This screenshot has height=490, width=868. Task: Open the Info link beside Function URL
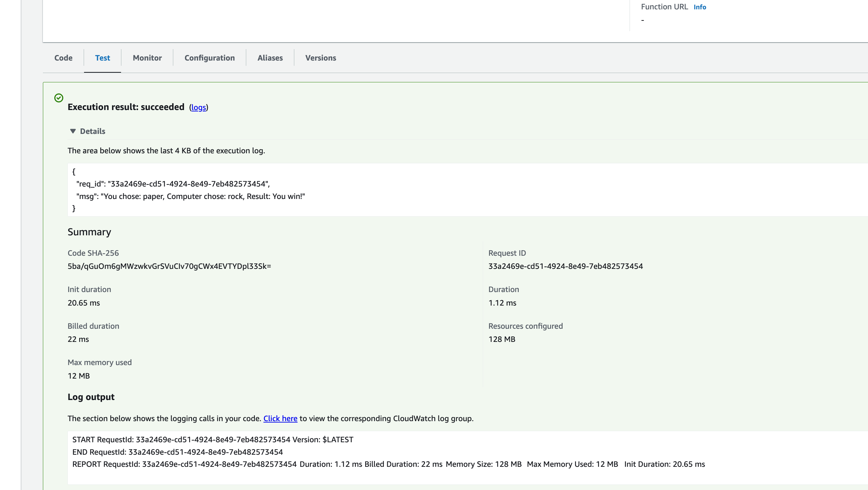(x=700, y=7)
